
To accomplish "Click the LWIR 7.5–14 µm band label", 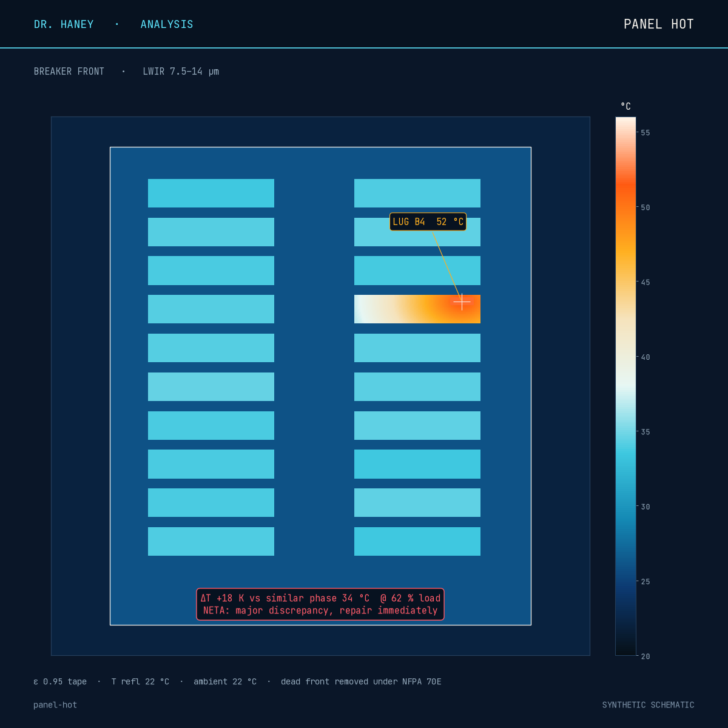I will [x=181, y=72].
